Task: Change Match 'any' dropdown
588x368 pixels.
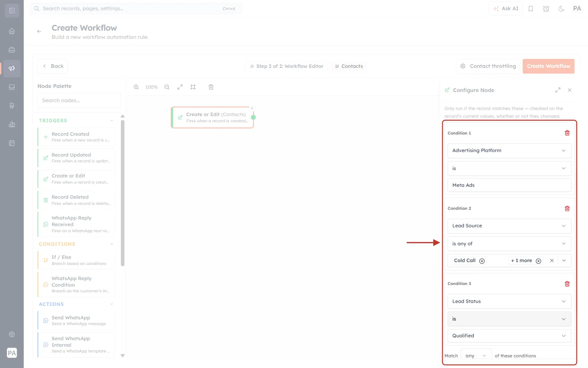Action: (x=476, y=356)
